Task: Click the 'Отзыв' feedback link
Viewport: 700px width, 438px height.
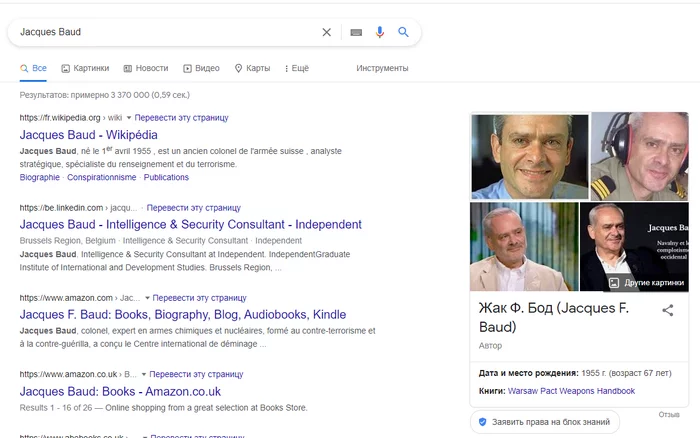Action: (669, 415)
